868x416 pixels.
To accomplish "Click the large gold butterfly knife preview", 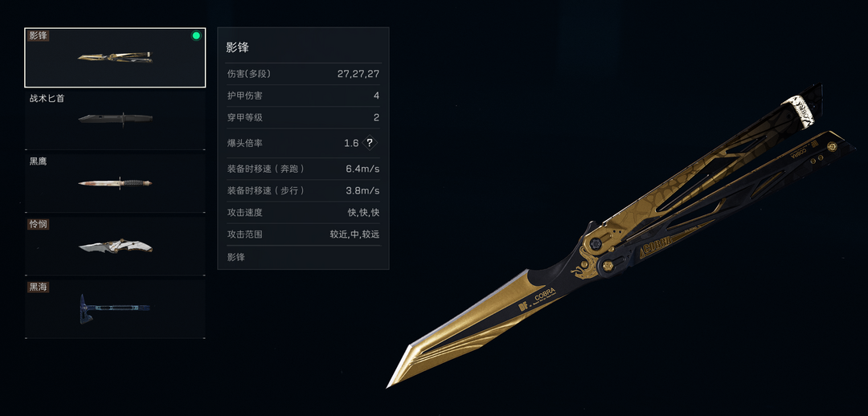I will (621, 235).
